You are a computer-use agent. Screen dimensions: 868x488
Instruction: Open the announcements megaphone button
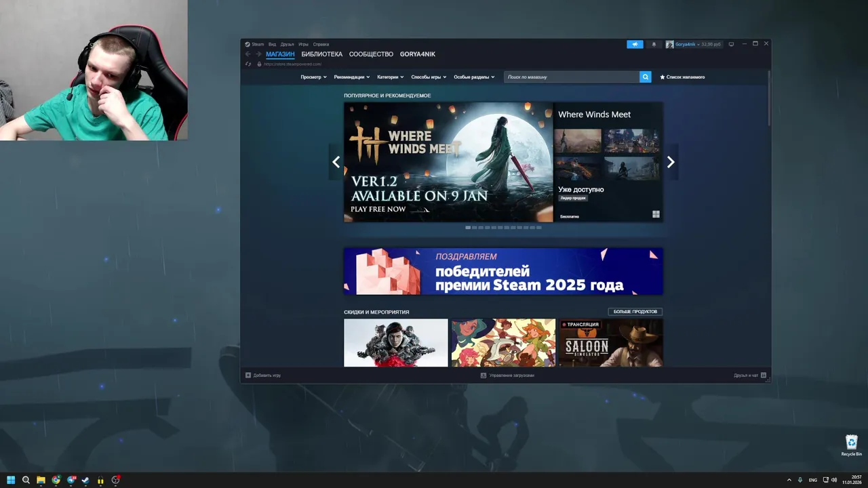pos(635,44)
